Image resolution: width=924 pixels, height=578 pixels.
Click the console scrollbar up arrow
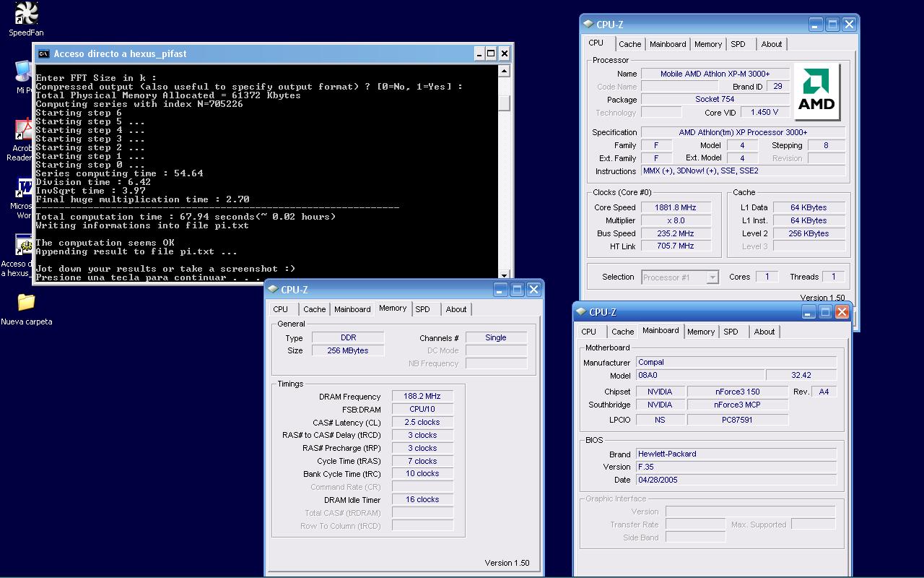pyautogui.click(x=505, y=70)
